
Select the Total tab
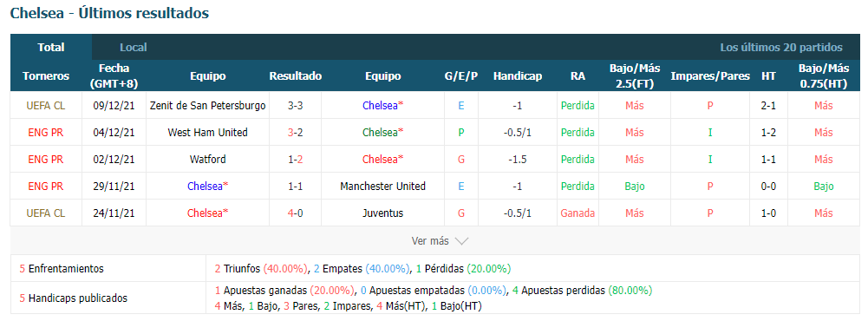point(51,48)
